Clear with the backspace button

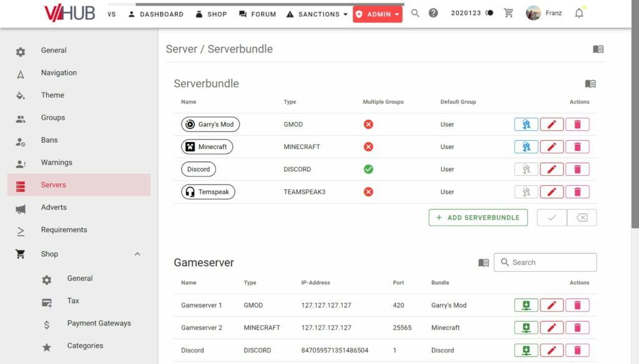coord(582,218)
